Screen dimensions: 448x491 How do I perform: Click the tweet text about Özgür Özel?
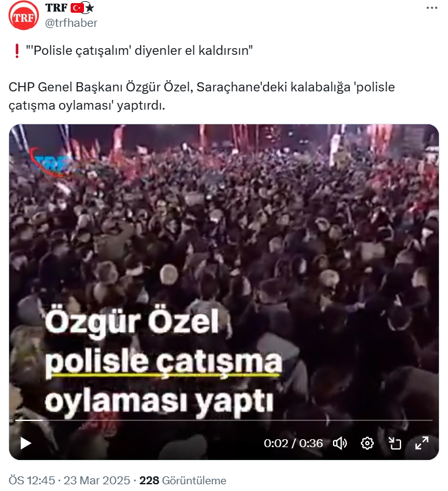pos(201,96)
